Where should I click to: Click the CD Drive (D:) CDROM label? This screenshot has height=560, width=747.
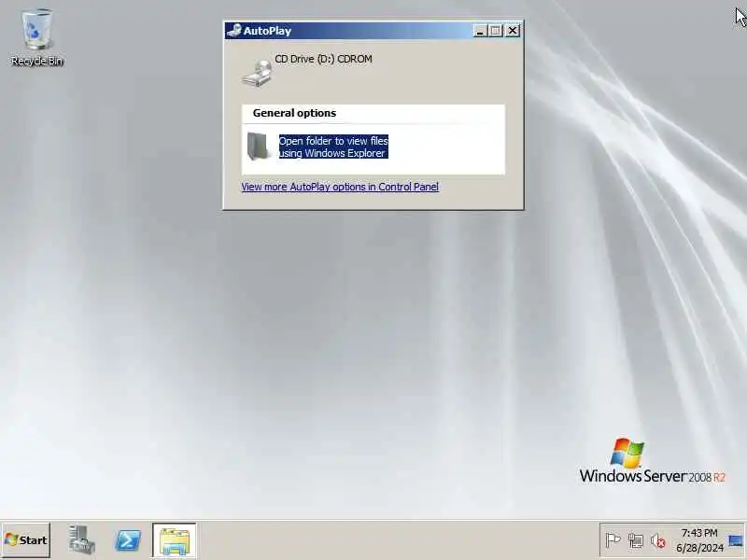point(323,59)
